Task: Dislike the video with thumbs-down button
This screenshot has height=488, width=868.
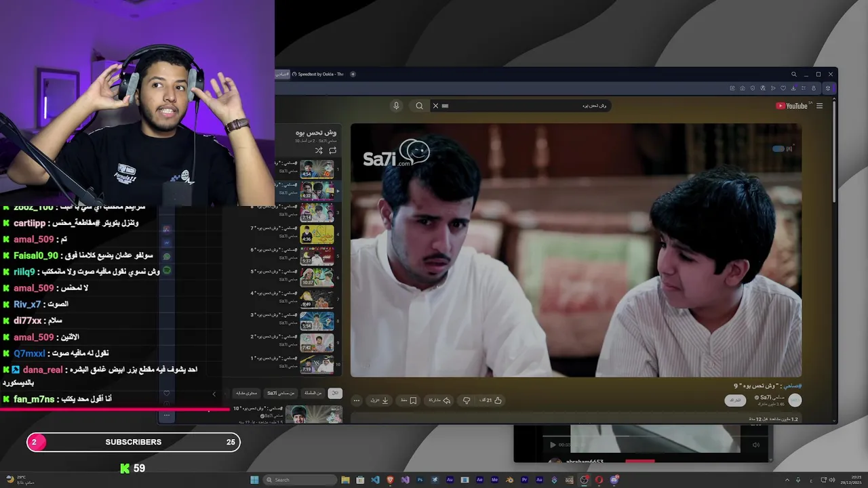Action: tap(467, 401)
